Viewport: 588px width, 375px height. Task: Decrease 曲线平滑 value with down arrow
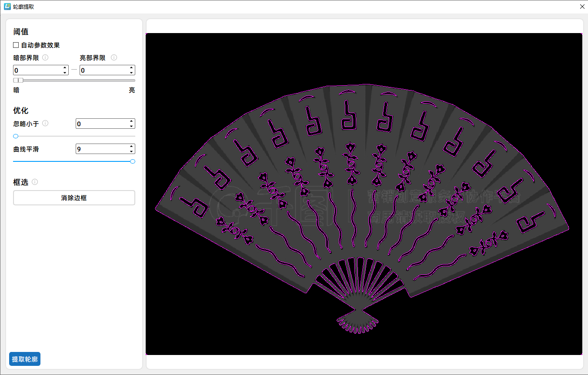[x=131, y=151]
